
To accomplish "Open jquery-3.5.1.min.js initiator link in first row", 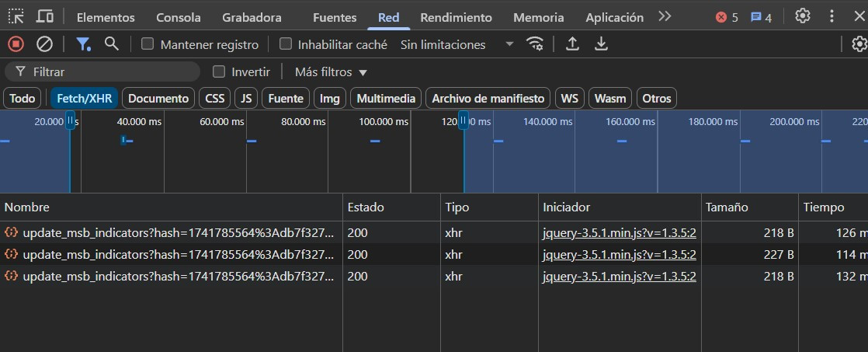I will tap(619, 232).
